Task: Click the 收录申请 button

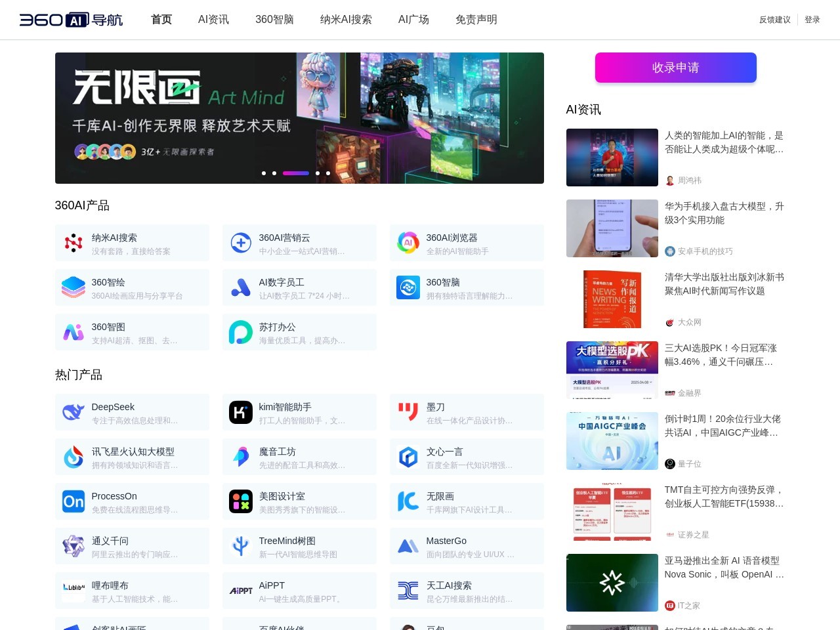Action: click(675, 67)
